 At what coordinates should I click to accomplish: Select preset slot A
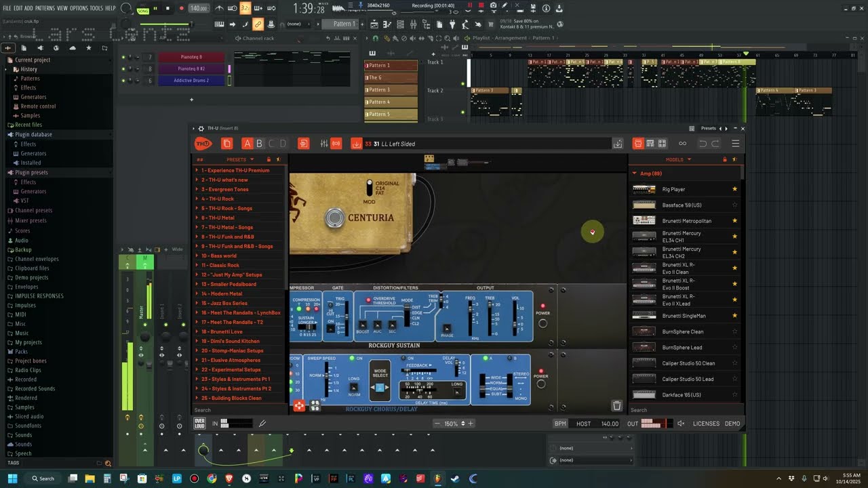pos(248,144)
